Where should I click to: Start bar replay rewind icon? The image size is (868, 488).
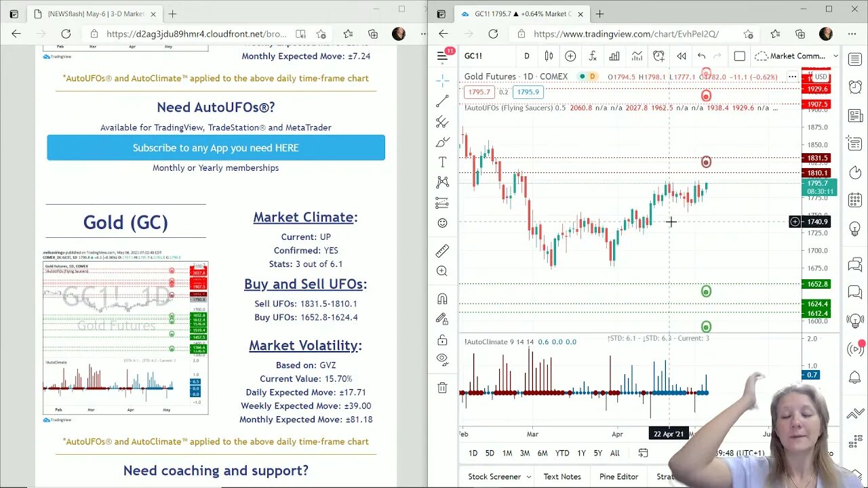(681, 56)
